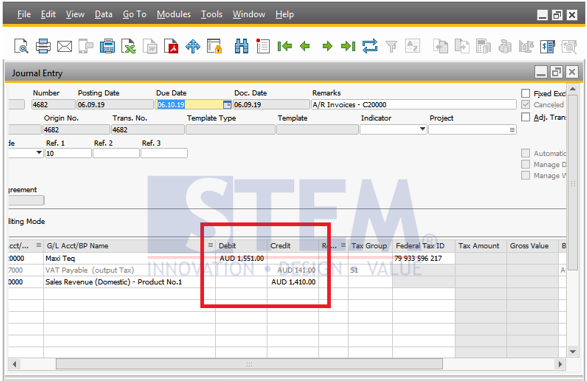Screen dimensions: 587x381
Task: Click the Target Document icon
Action: coord(462,46)
